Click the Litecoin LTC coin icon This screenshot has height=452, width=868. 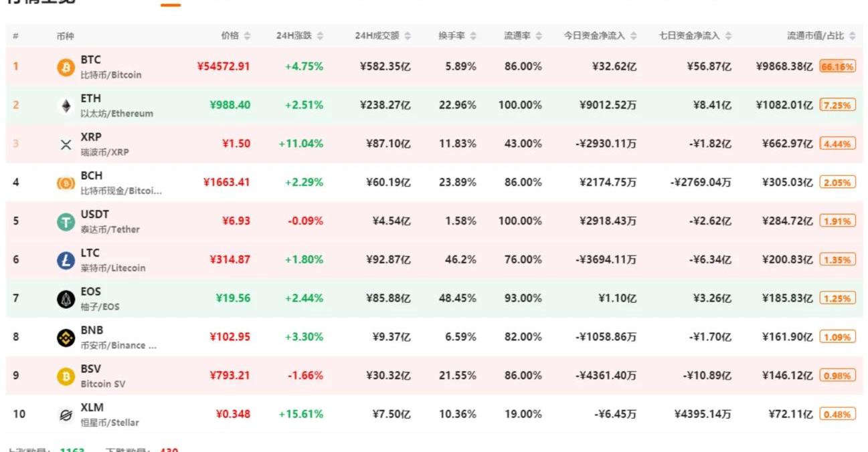66,261
